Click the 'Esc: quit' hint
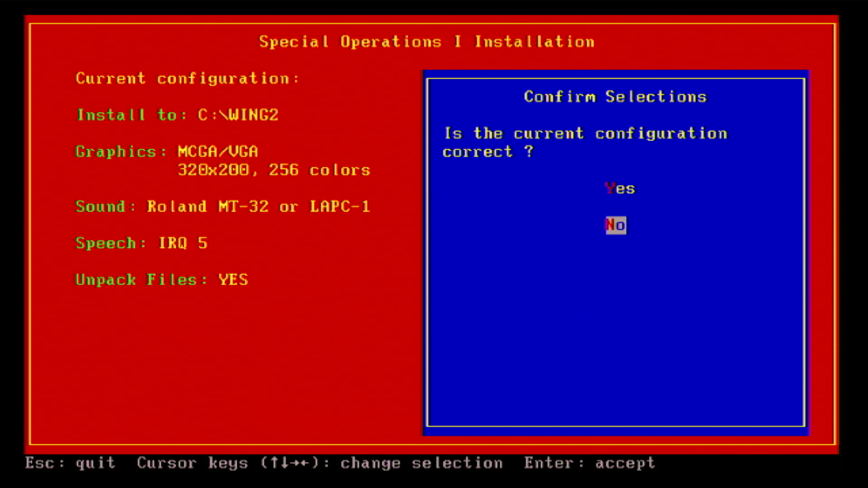The image size is (868, 488). click(x=70, y=463)
